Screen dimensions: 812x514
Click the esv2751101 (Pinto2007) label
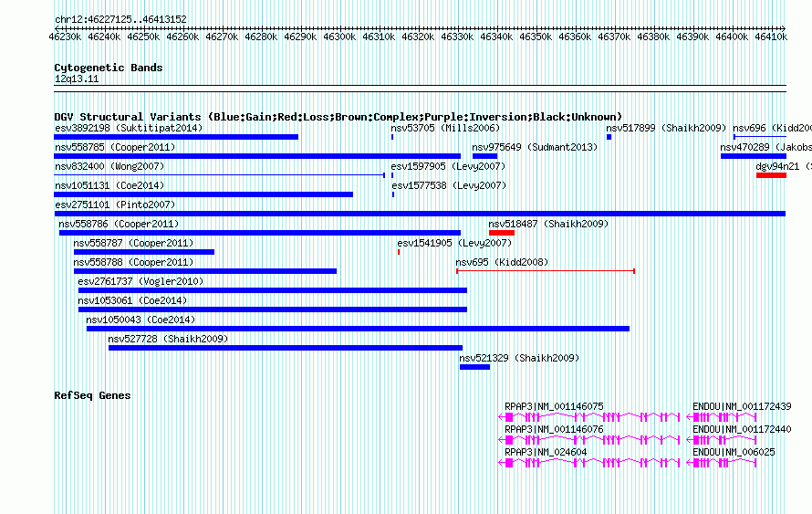pos(115,205)
